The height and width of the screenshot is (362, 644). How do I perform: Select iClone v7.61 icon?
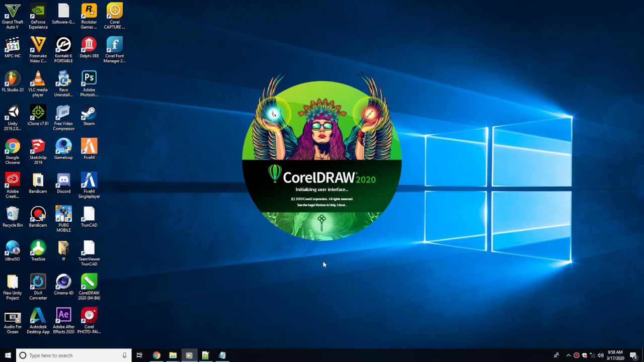(x=38, y=115)
